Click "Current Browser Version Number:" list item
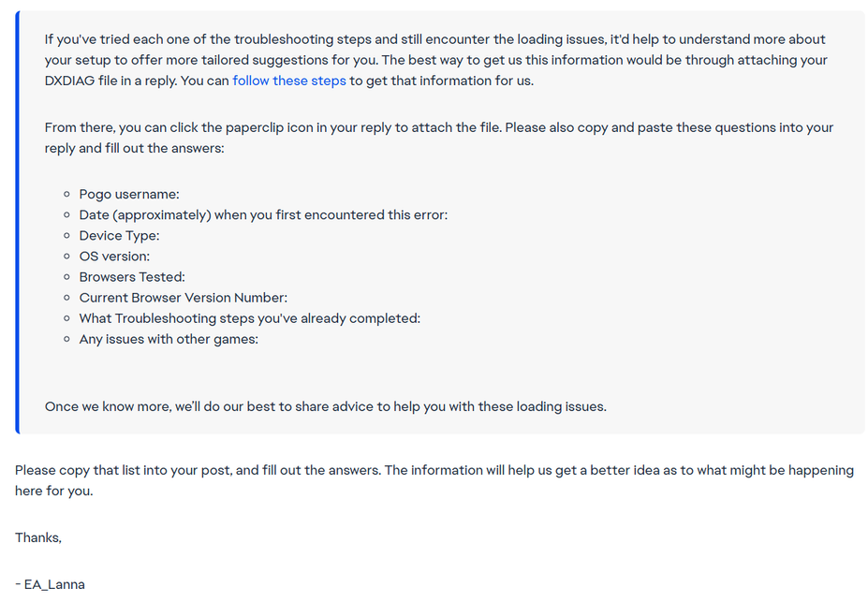Viewport: 868px width, 602px height. pos(183,298)
